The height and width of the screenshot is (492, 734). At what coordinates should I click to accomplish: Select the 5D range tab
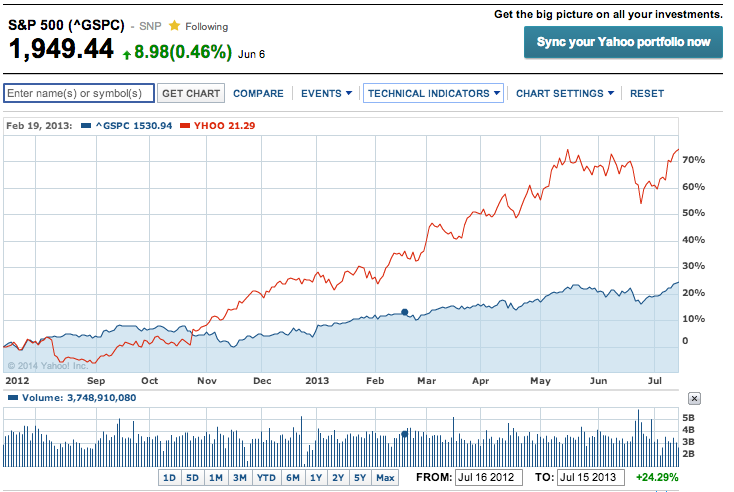coord(192,478)
